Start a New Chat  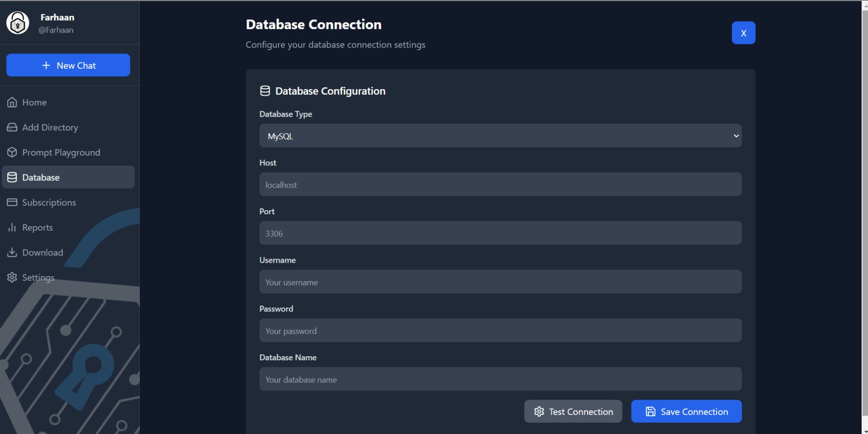(x=68, y=65)
